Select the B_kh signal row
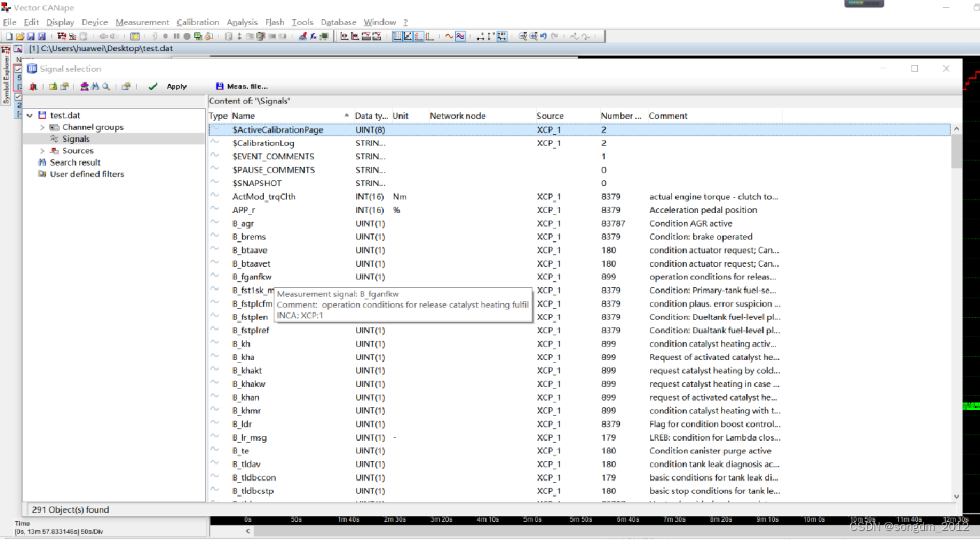 [x=579, y=344]
